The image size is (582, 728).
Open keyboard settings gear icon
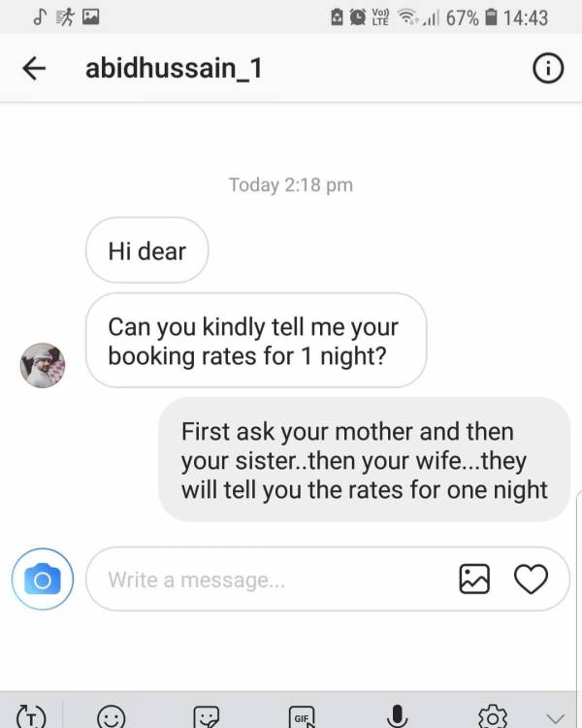493,717
